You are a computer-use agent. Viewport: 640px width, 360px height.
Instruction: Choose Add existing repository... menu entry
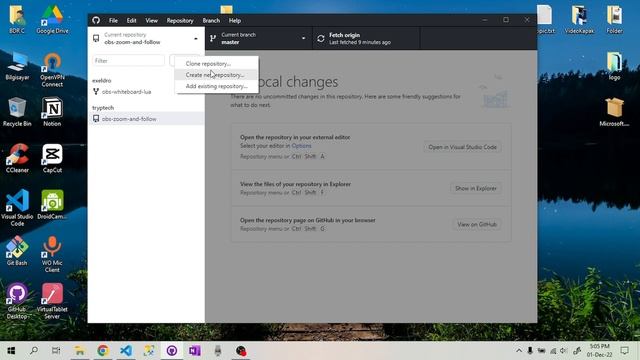click(x=216, y=87)
